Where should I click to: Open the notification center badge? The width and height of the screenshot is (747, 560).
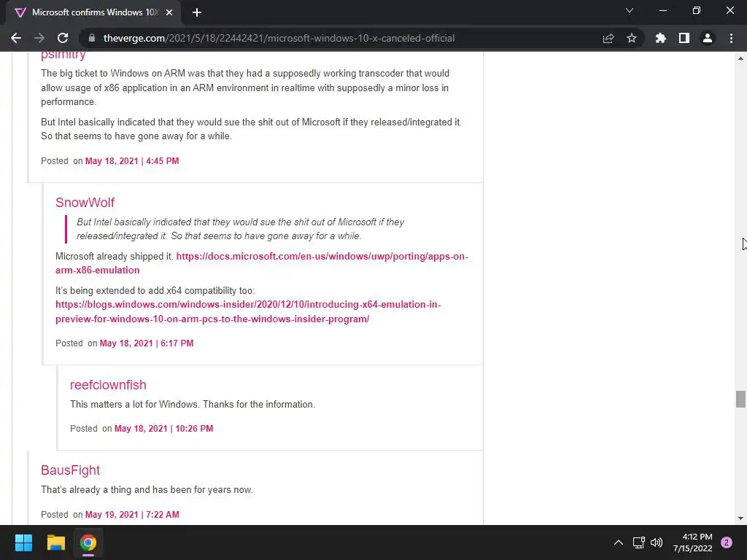tap(727, 542)
